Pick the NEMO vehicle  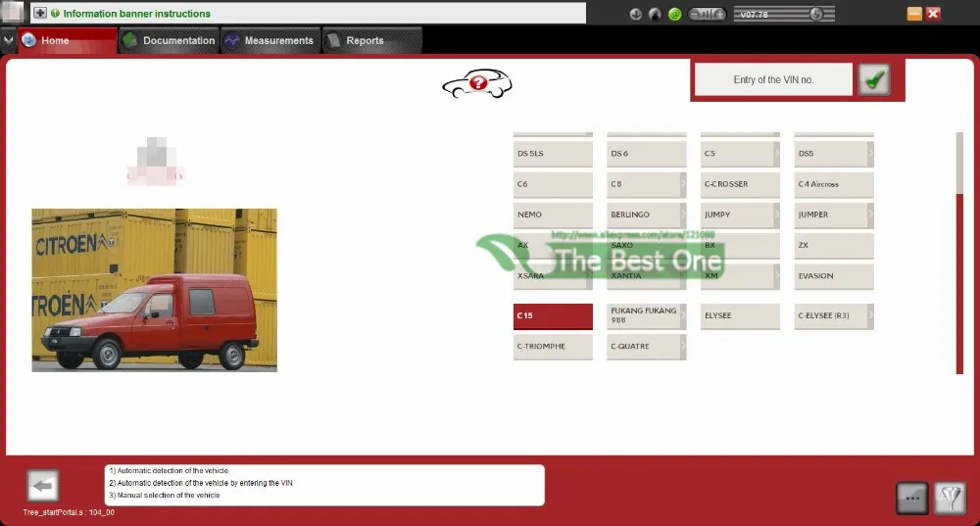pyautogui.click(x=553, y=215)
